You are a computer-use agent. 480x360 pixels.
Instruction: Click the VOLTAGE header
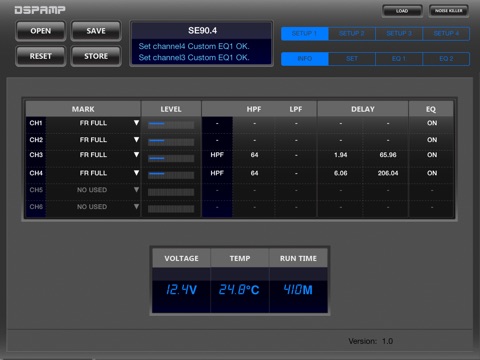click(181, 258)
